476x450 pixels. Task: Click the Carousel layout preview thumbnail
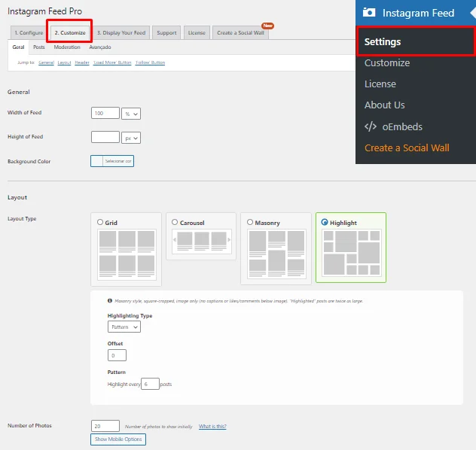click(x=202, y=242)
